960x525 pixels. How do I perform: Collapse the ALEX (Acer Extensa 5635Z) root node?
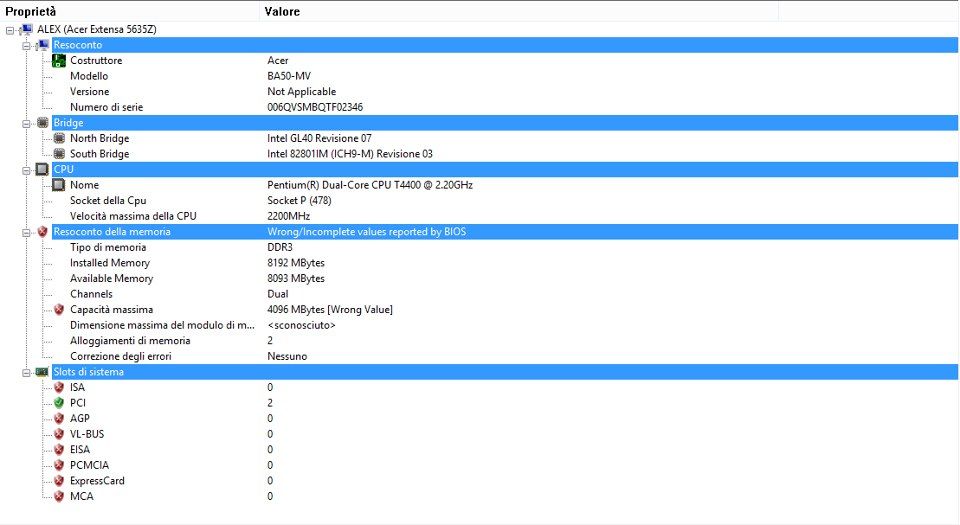(10, 30)
